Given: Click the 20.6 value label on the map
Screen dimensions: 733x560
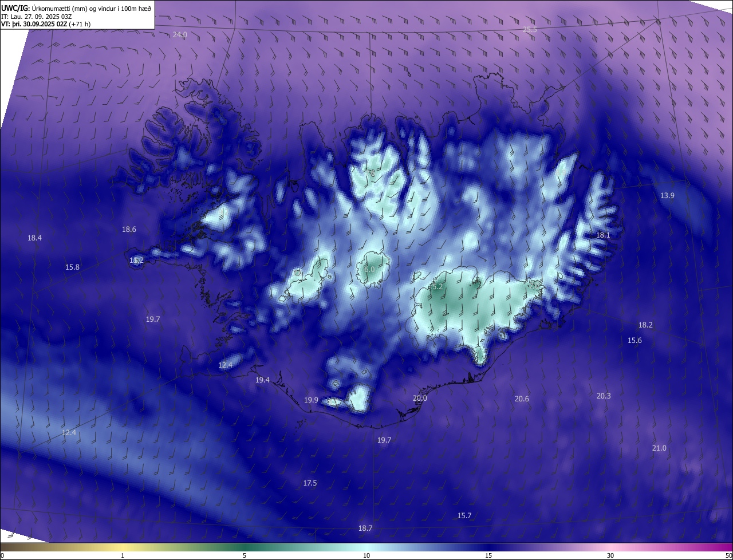Looking at the screenshot, I should tap(522, 399).
